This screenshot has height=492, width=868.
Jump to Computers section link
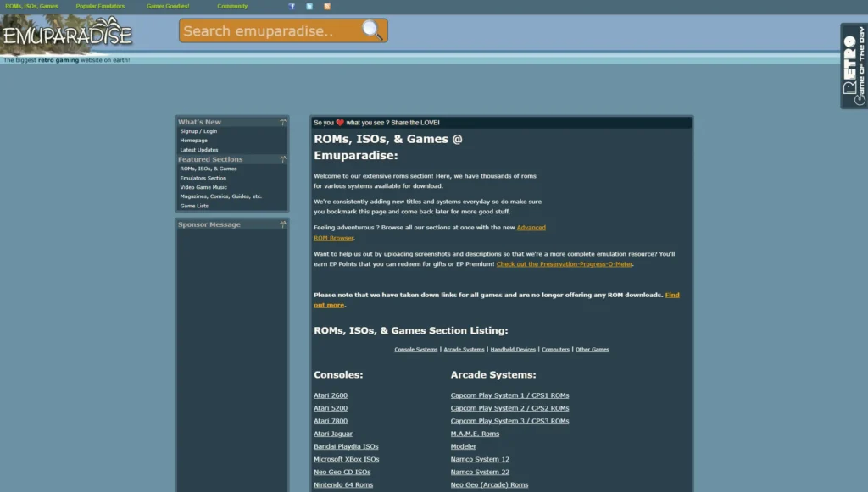pyautogui.click(x=555, y=350)
